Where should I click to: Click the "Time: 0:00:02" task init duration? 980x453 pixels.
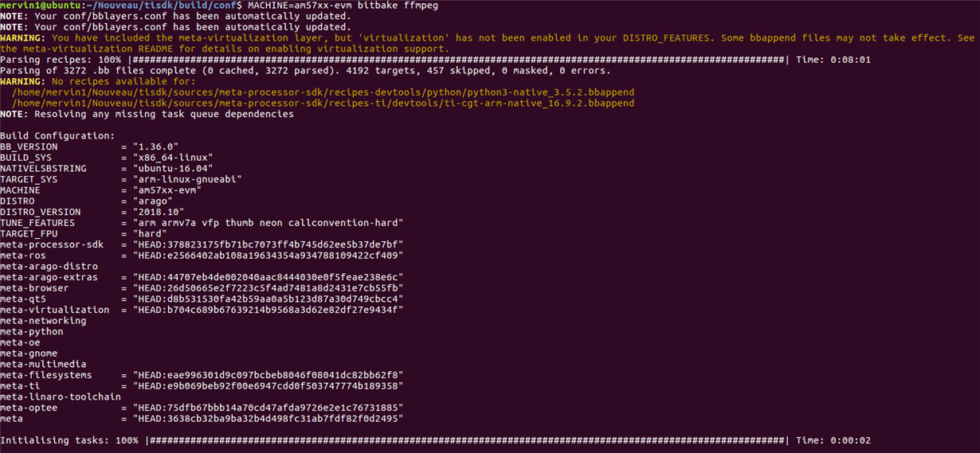coord(833,440)
